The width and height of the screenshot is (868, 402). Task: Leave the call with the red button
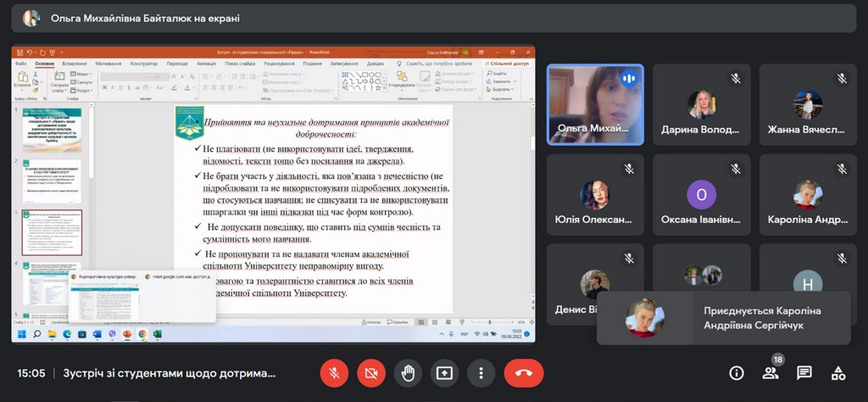(x=523, y=373)
